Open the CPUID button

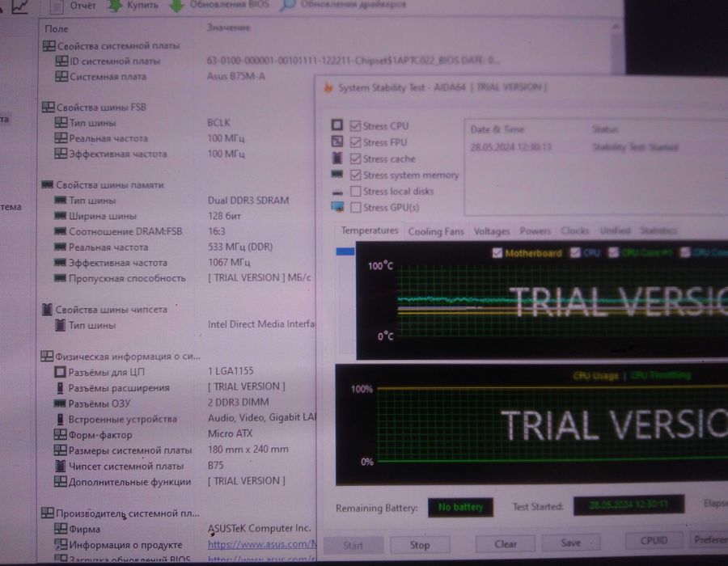[654, 540]
